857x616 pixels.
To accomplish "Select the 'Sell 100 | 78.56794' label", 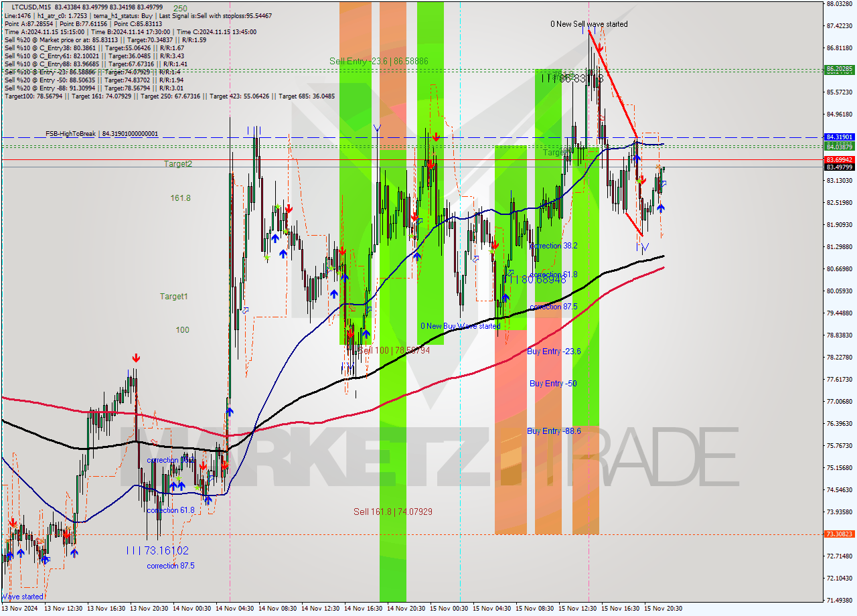I will tap(394, 350).
